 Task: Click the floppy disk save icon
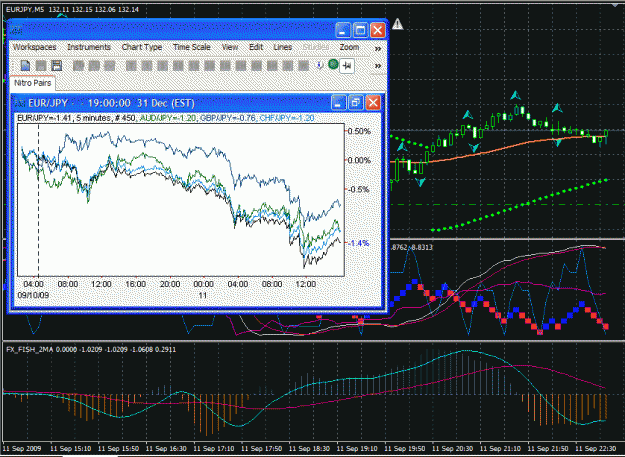(x=57, y=65)
